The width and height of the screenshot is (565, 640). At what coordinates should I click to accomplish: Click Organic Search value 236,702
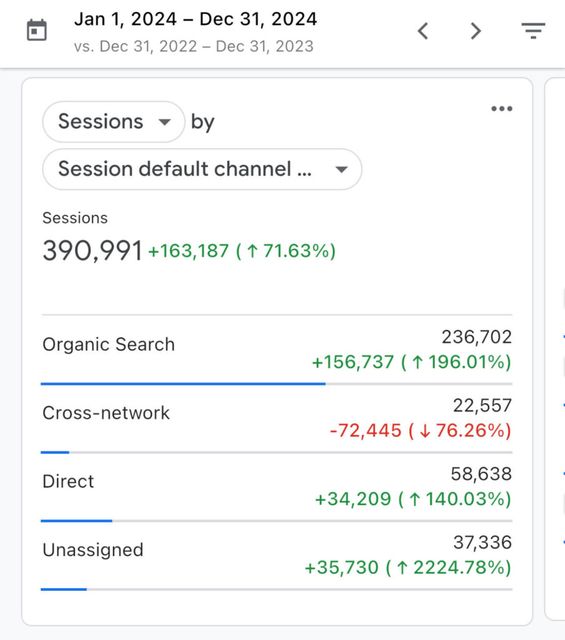pyautogui.click(x=477, y=337)
